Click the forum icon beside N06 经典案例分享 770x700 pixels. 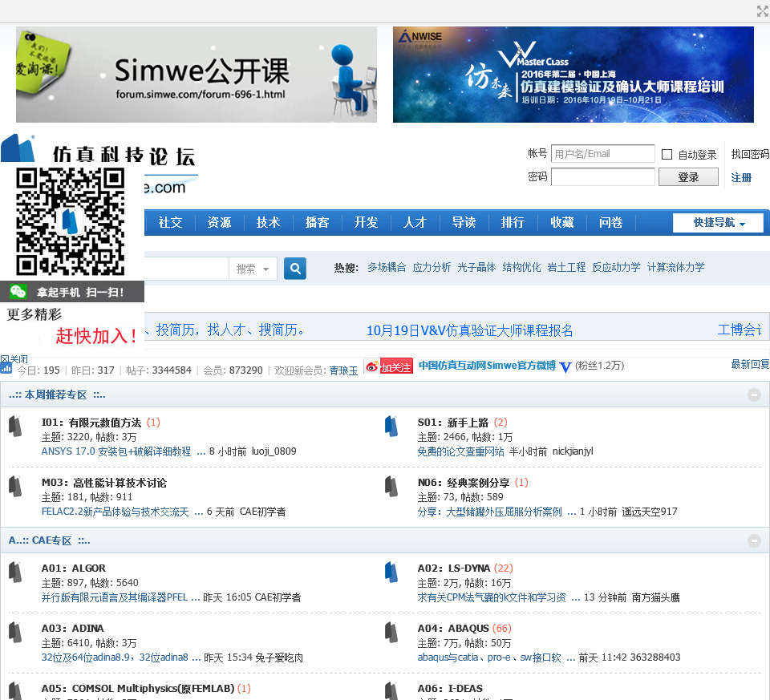[391, 487]
